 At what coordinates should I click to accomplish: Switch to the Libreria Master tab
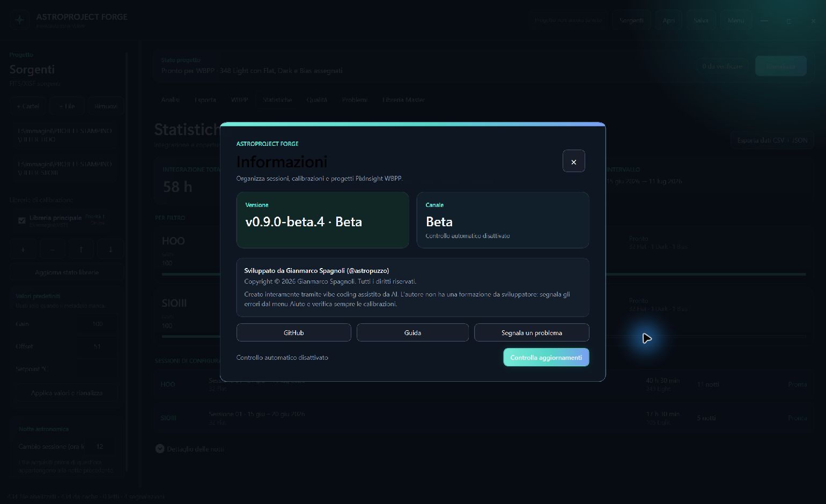tap(403, 100)
